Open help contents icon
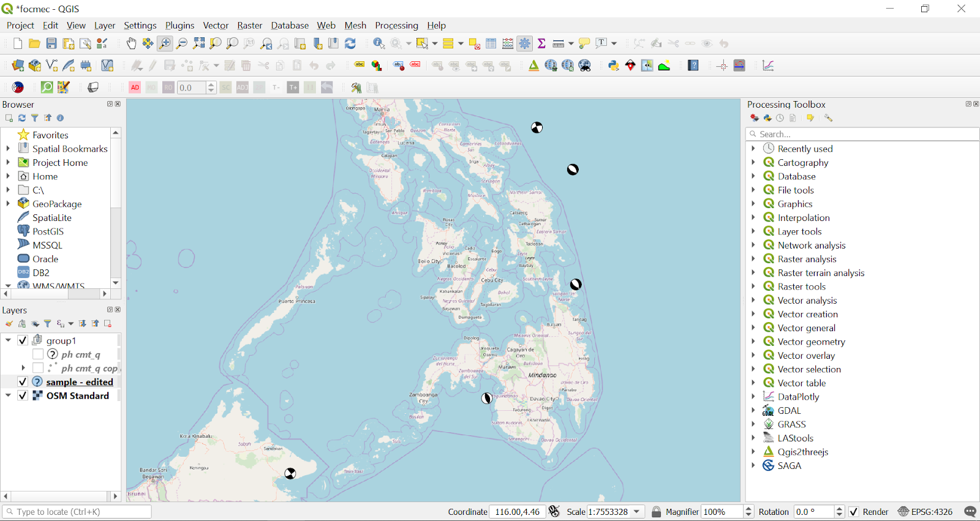This screenshot has width=980, height=521. click(693, 66)
